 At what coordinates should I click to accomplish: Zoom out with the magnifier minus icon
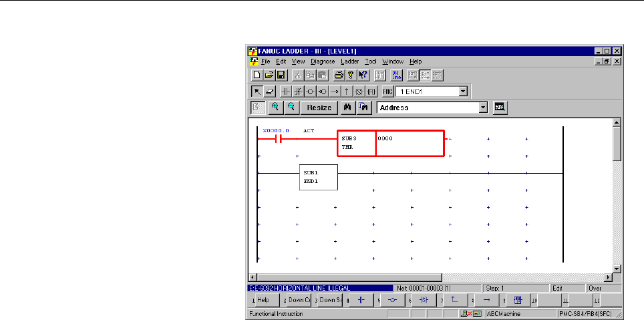point(292,107)
